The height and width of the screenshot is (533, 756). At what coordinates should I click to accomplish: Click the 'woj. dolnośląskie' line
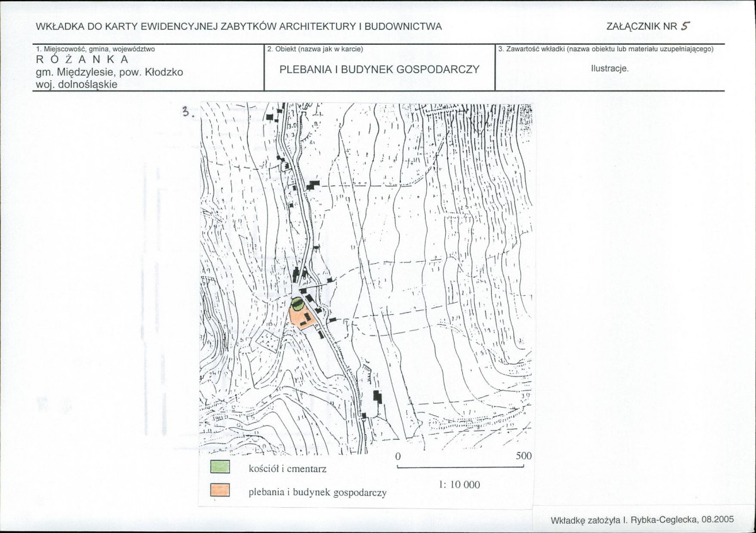(77, 85)
